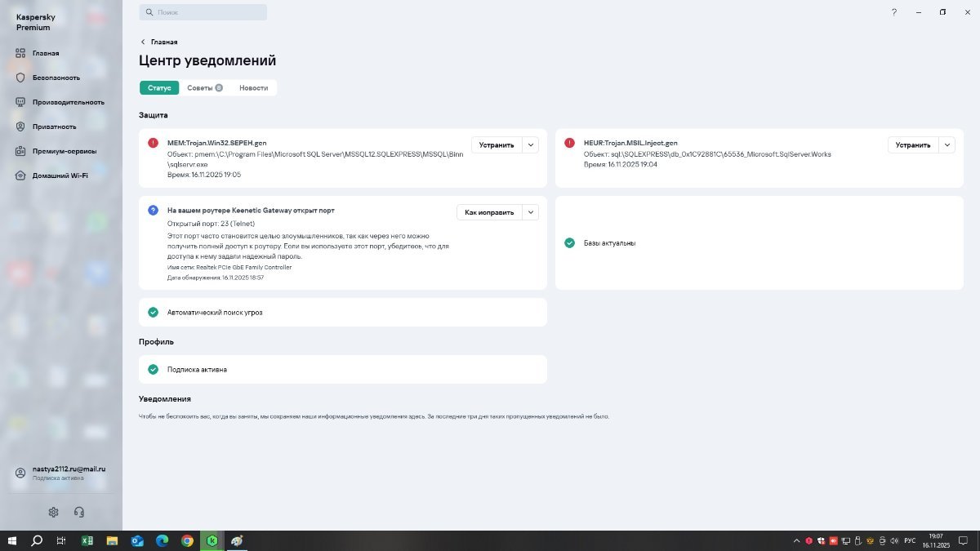Image resolution: width=980 pixels, height=551 pixels.
Task: Click into the Поиск search field
Action: tap(203, 12)
